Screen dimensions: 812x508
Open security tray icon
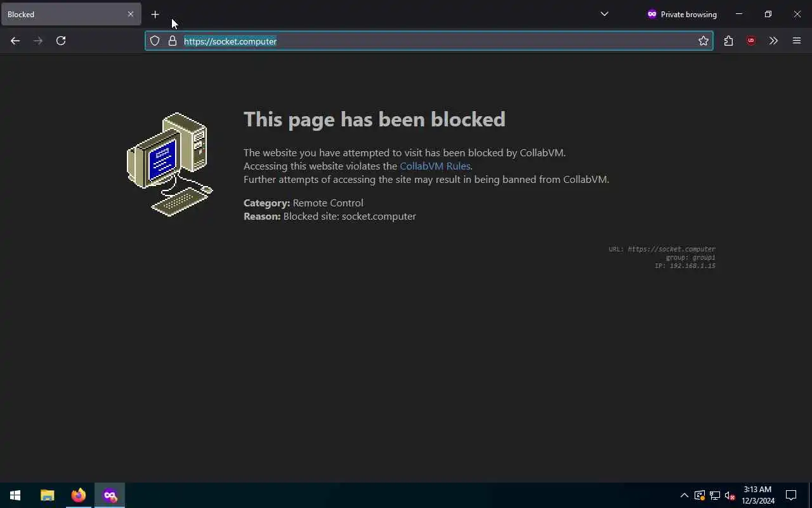point(699,495)
